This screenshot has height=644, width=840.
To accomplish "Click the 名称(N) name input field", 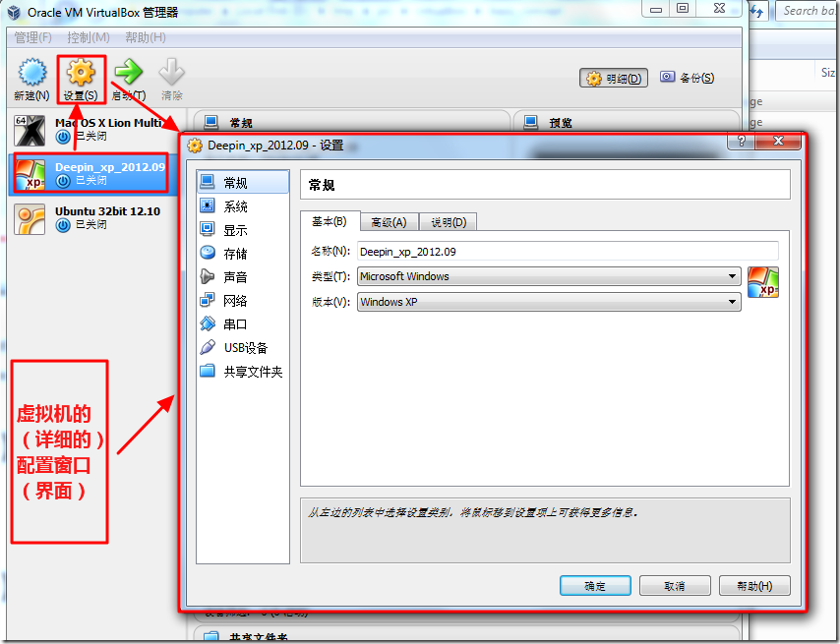I will [x=568, y=251].
